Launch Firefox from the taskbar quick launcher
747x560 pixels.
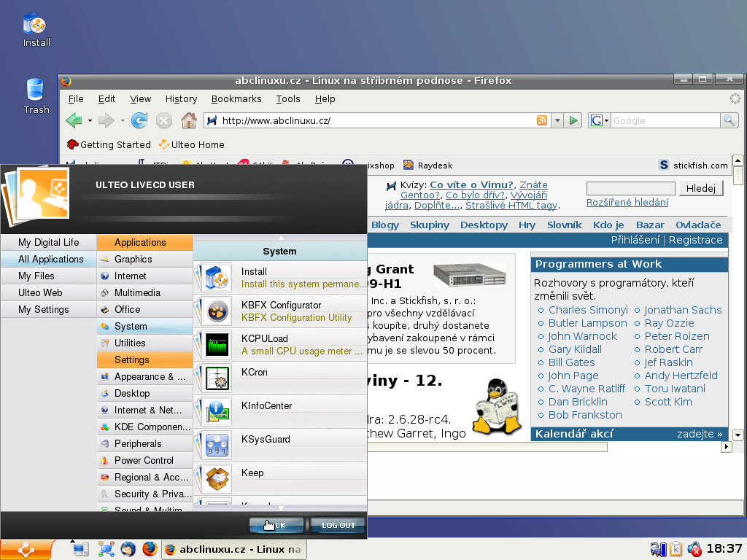(x=150, y=549)
